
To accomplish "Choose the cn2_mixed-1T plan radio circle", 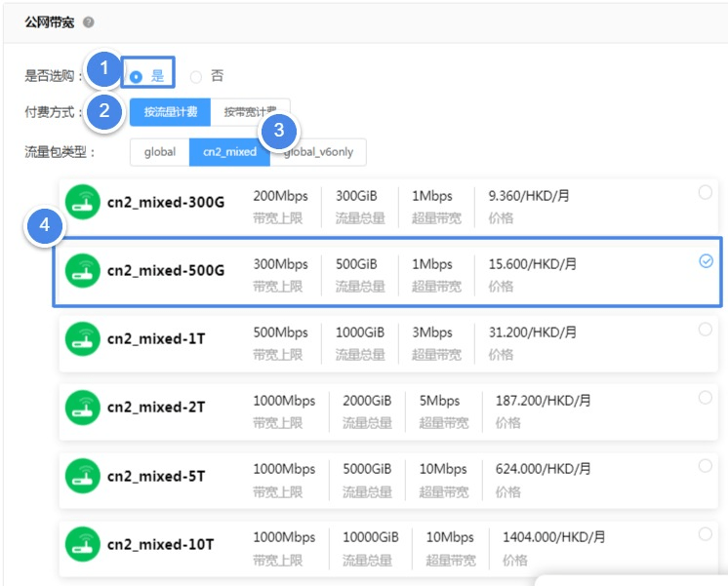I will pos(706,330).
